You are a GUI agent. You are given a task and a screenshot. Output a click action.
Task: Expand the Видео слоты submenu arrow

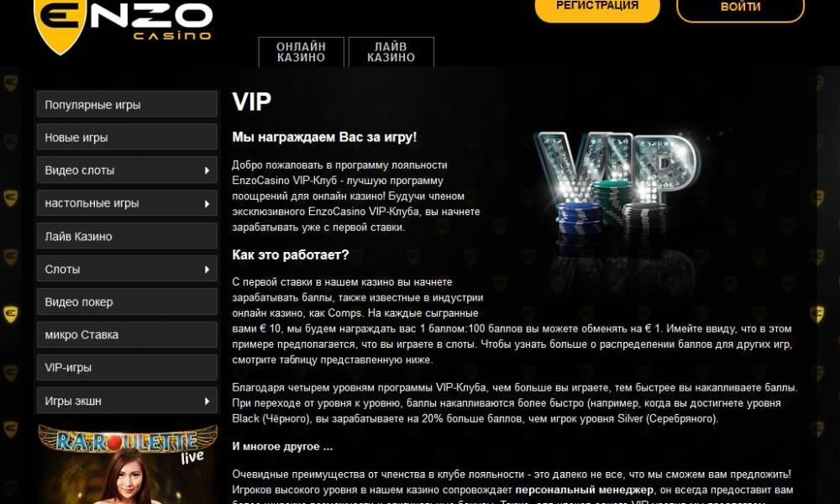pyautogui.click(x=207, y=171)
